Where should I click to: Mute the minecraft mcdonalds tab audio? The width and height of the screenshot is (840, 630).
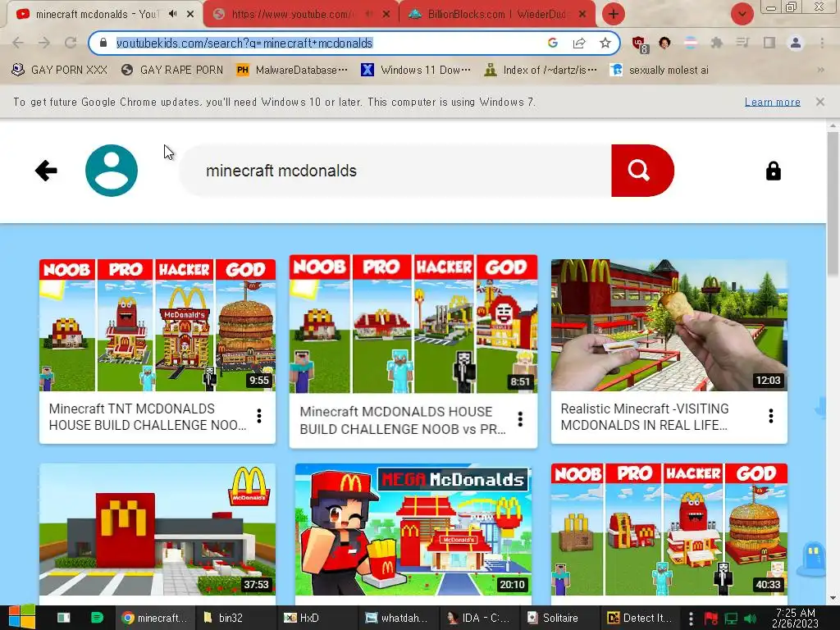(x=172, y=14)
